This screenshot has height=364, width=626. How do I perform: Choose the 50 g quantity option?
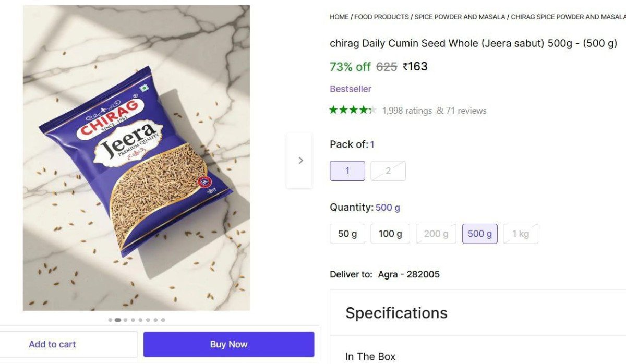pyautogui.click(x=347, y=234)
